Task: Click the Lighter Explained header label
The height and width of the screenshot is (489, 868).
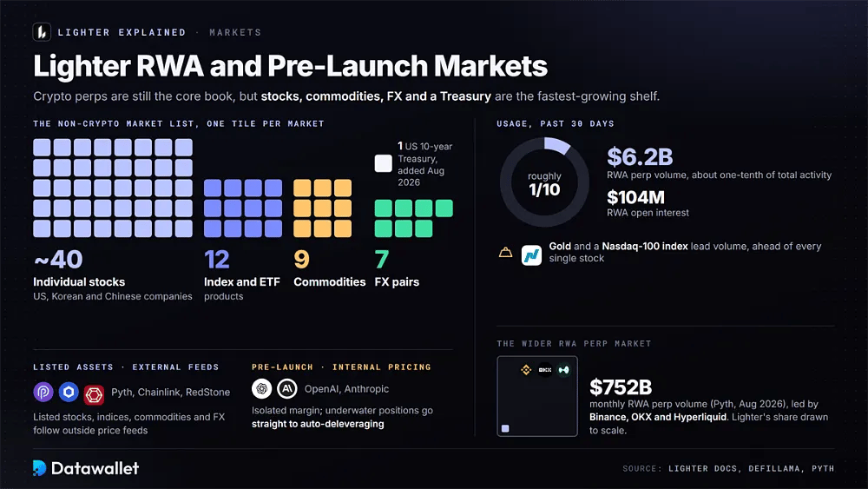Action: pyautogui.click(x=122, y=32)
